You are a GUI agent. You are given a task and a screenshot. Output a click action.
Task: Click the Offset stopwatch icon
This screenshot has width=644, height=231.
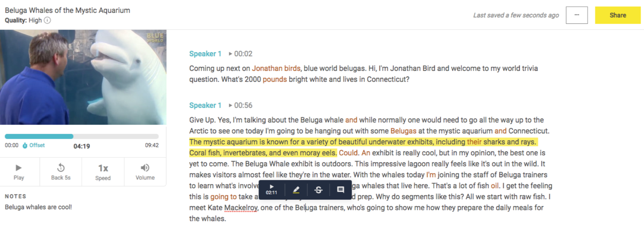click(25, 146)
